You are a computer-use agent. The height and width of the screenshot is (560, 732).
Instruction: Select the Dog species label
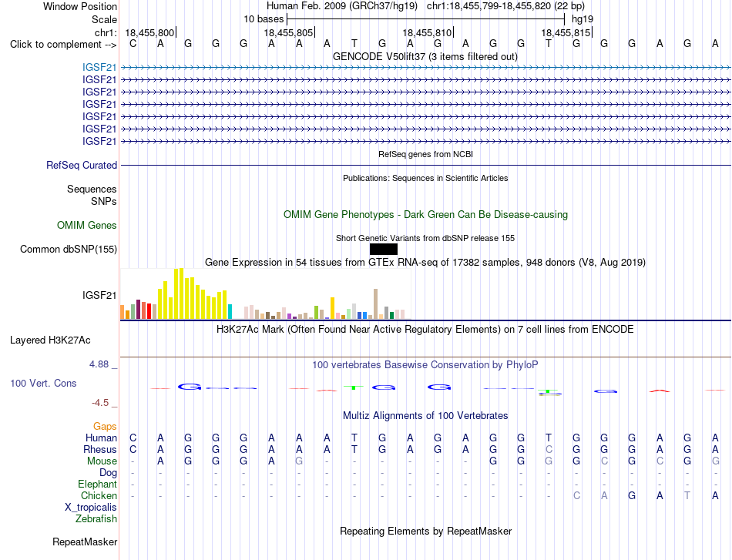(108, 473)
